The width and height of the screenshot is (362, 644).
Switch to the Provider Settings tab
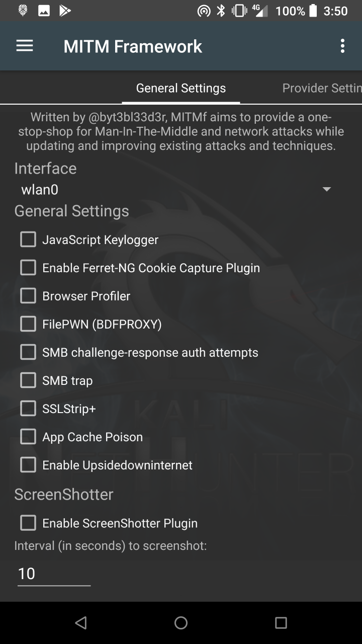coord(322,89)
